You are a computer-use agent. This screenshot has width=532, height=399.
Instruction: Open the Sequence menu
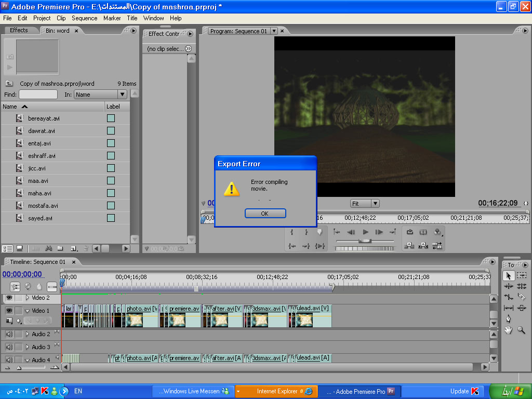(85, 18)
